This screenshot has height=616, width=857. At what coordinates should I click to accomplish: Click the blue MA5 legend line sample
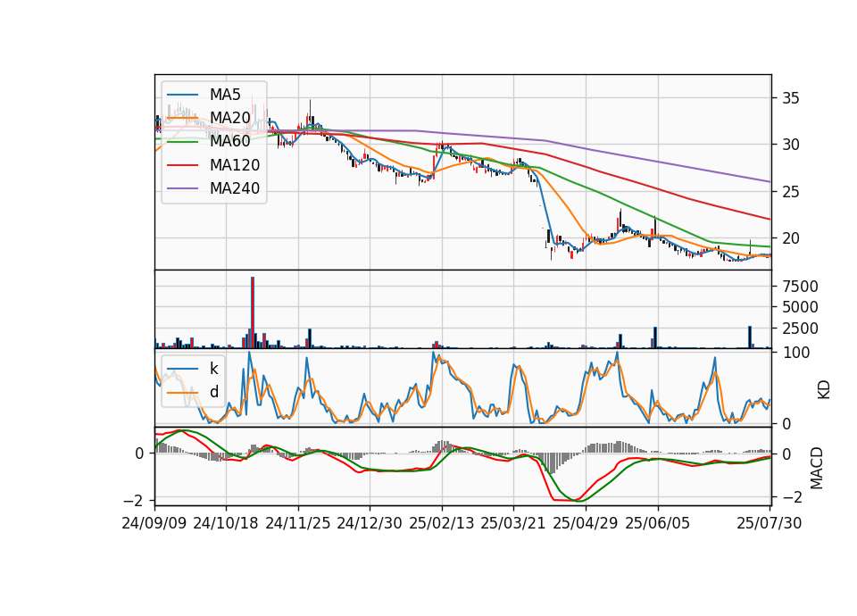[182, 95]
